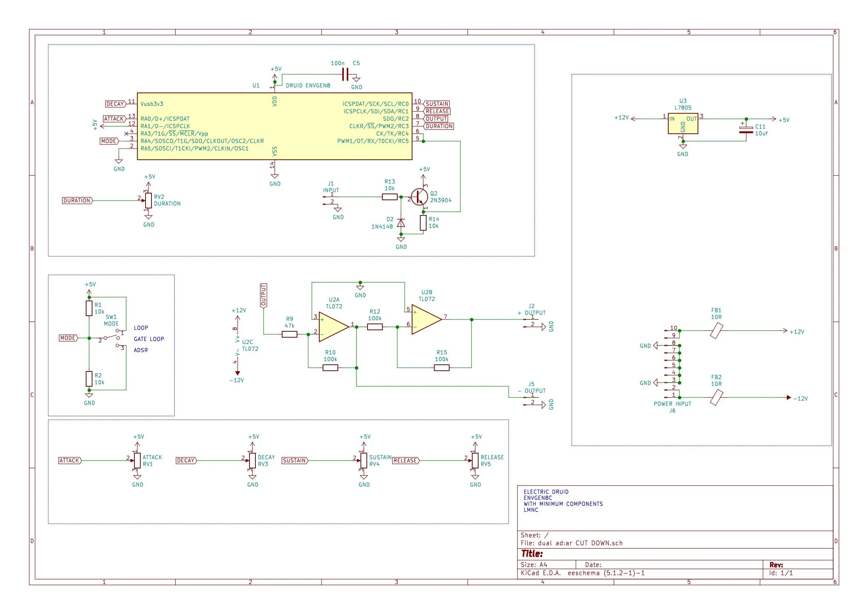Select the FB2 10R ferrite bead

716,397
